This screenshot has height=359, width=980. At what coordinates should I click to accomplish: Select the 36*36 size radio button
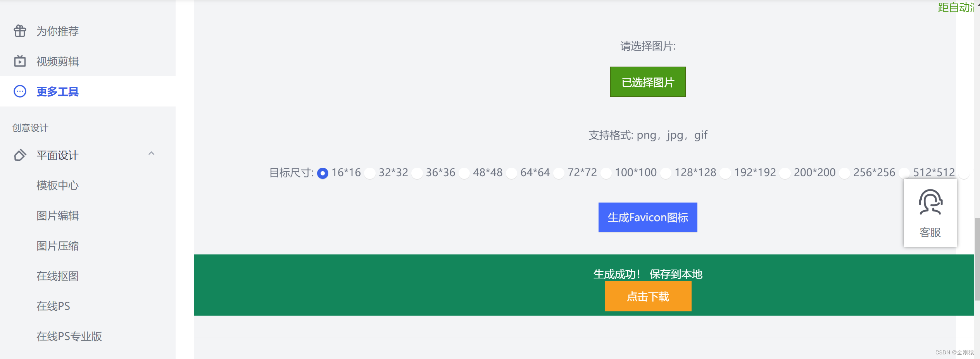417,173
